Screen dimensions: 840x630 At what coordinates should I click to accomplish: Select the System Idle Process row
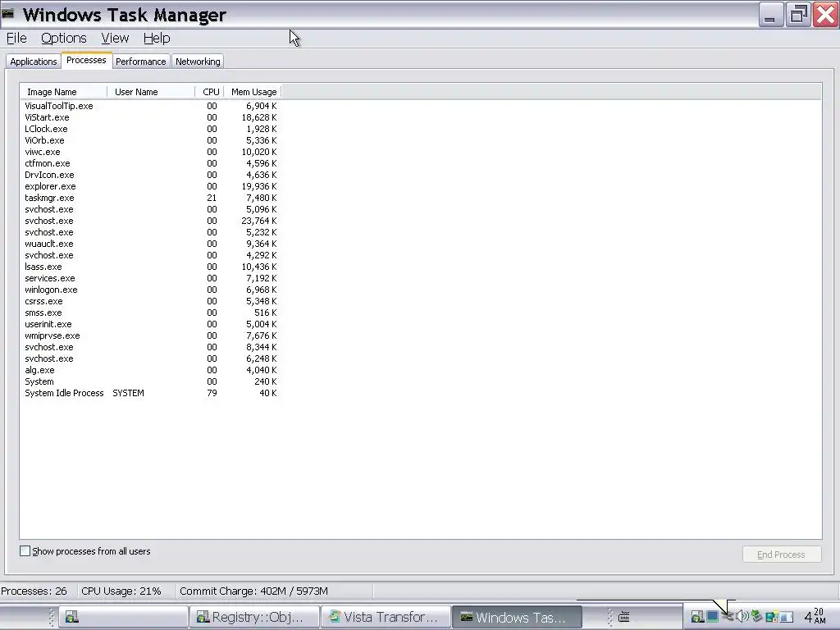pyautogui.click(x=151, y=393)
